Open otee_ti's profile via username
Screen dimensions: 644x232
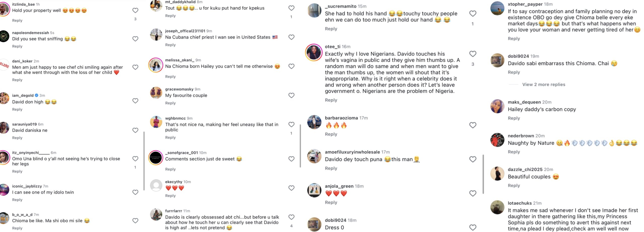(x=332, y=47)
